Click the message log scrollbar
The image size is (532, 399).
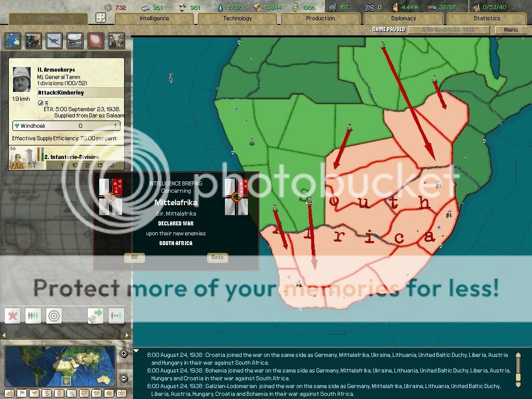(x=518, y=370)
